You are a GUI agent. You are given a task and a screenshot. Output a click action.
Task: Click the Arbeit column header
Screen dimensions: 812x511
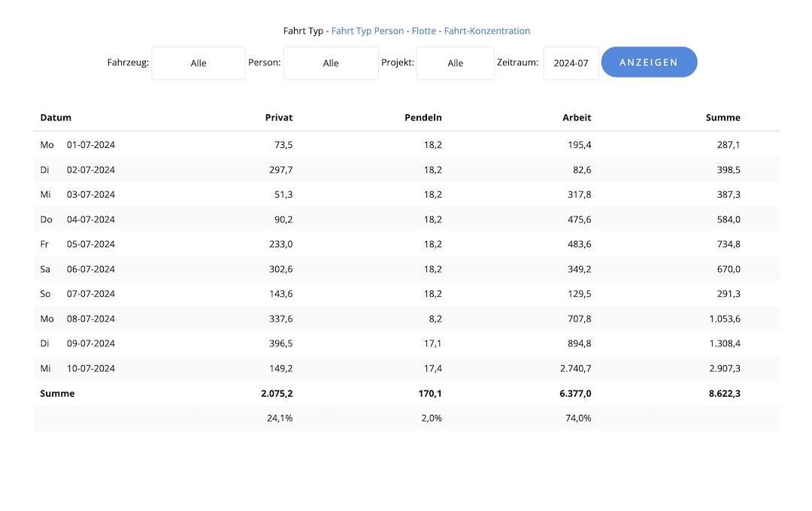pos(577,117)
